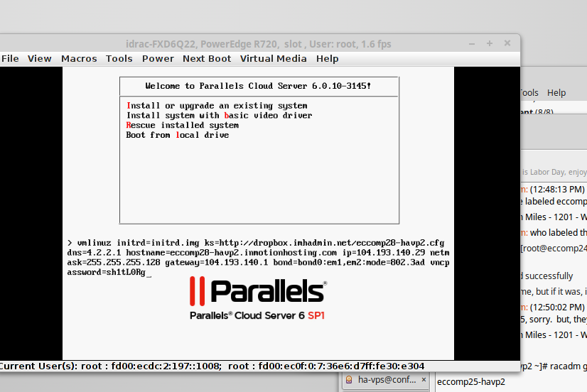The height and width of the screenshot is (392, 587).
Task: Open the Tools menu in iDRAC console
Action: pos(119,58)
